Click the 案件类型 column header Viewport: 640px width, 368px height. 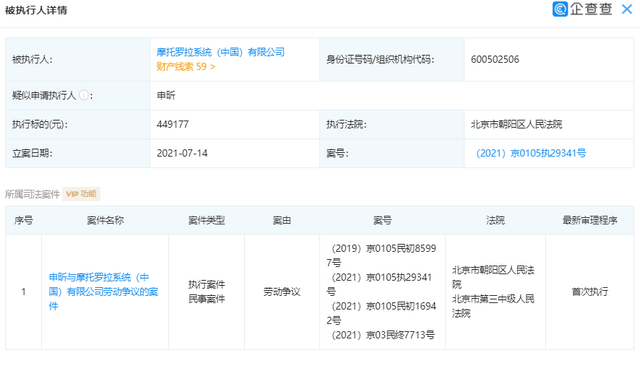(207, 220)
